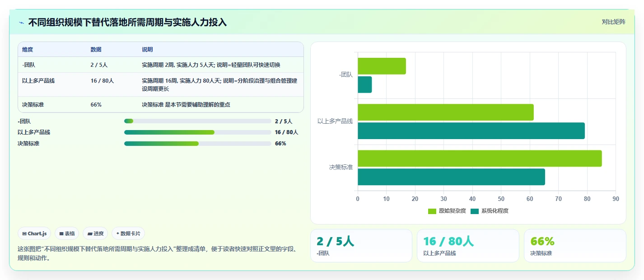Screen dimensions: 644x280
Task: Open the 16 / 80人 data card
Action: click(x=468, y=246)
